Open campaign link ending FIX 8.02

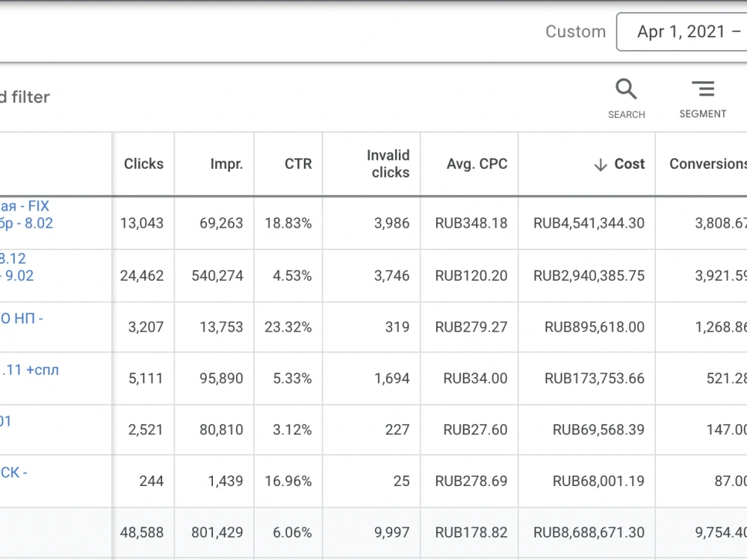tap(26, 214)
